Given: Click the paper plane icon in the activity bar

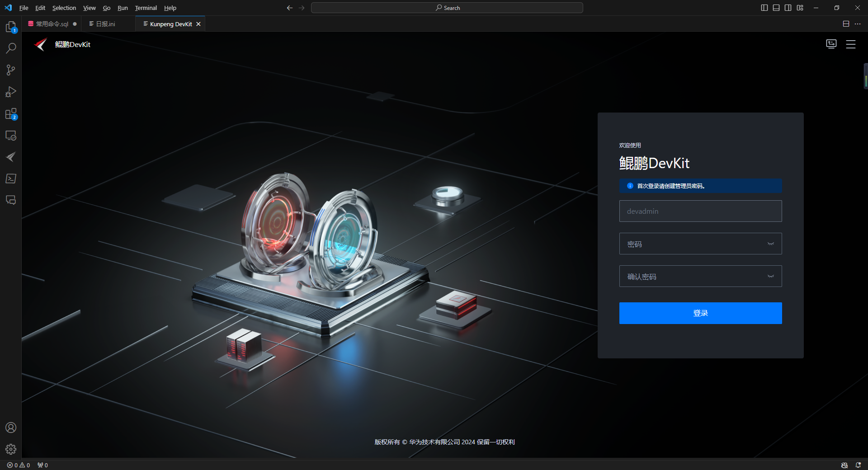Looking at the screenshot, I should 11,157.
